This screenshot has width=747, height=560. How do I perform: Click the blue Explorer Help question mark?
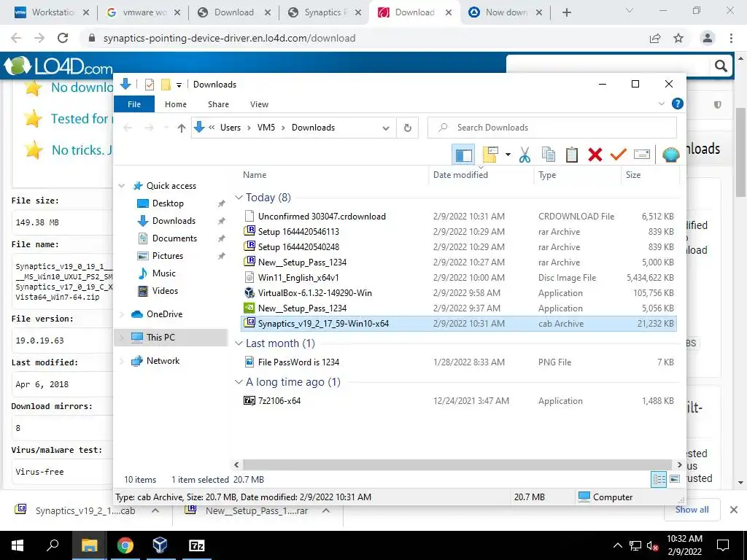(x=677, y=104)
